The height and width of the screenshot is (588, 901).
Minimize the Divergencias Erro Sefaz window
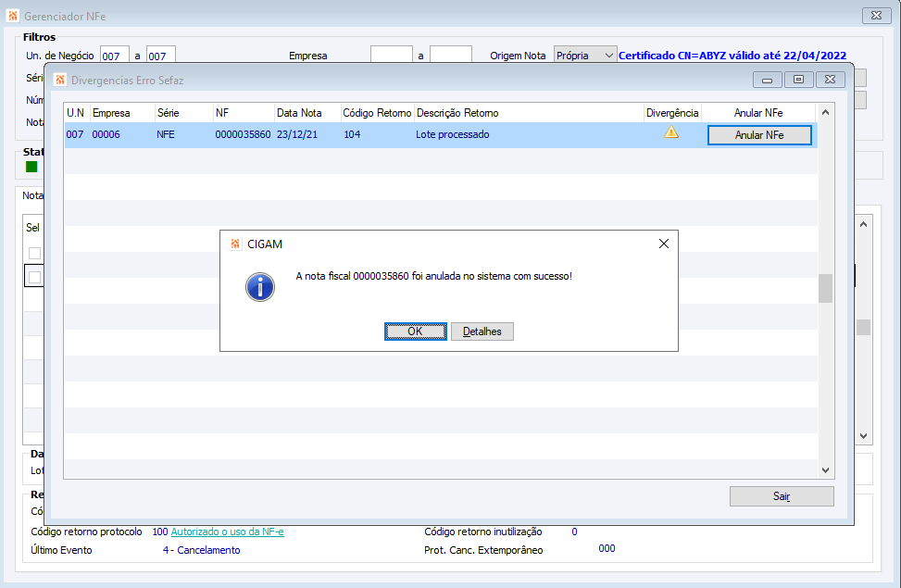coord(767,80)
